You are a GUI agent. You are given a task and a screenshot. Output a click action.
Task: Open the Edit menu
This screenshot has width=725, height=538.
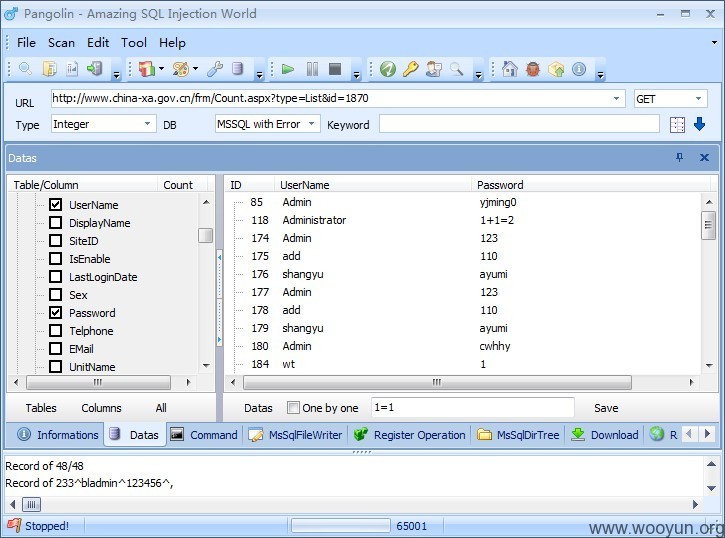click(x=98, y=43)
